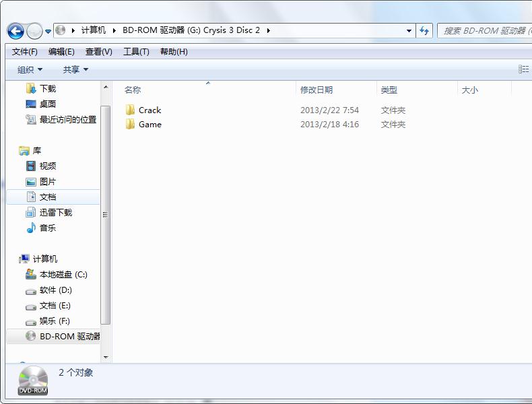Click the Crack folder name

click(x=149, y=110)
